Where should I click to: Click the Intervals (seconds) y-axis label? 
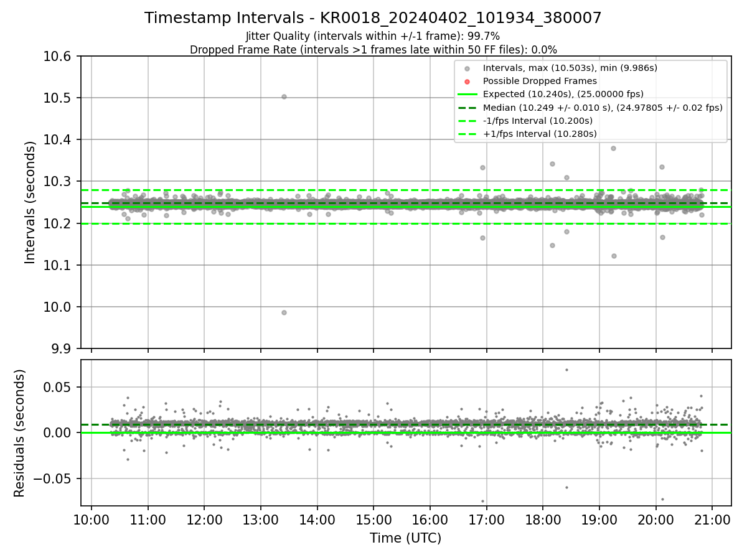(x=31, y=202)
